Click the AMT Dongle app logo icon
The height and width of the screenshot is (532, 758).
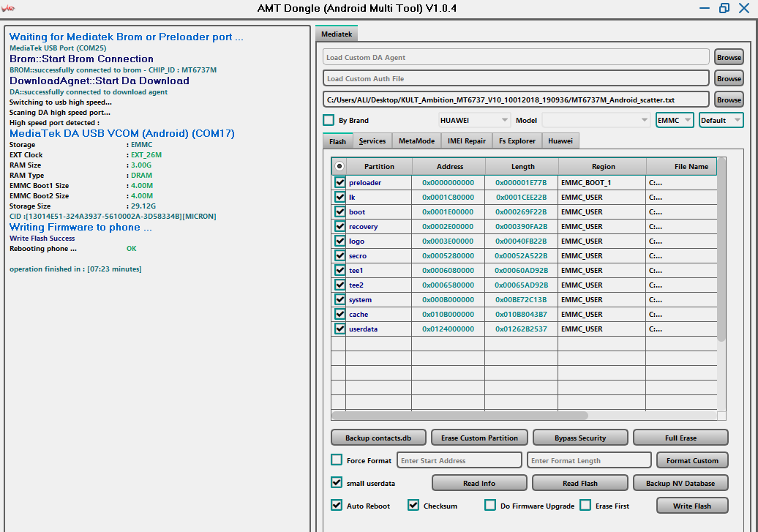pyautogui.click(x=8, y=8)
